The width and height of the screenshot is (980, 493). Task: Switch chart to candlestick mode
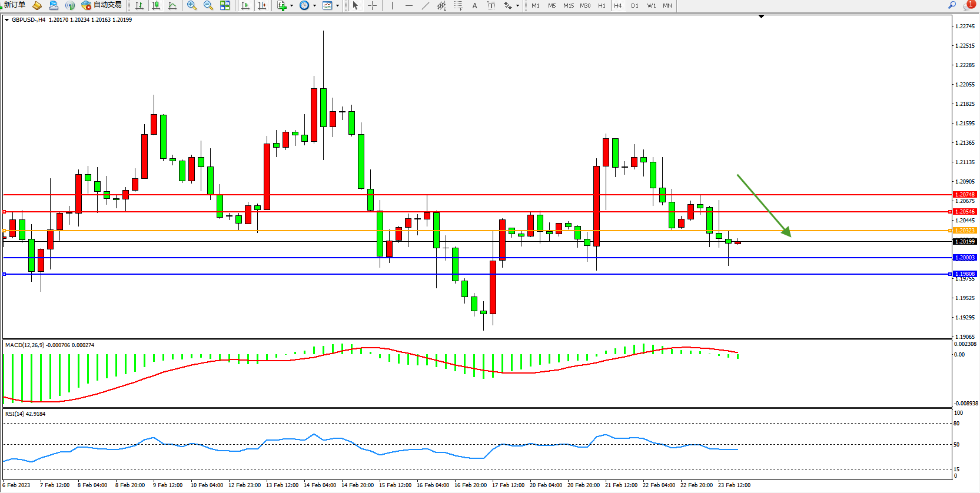click(x=156, y=6)
